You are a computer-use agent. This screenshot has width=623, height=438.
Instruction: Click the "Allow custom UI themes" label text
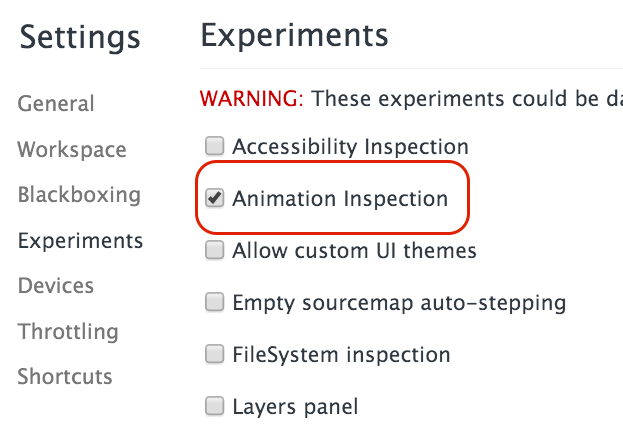tap(354, 251)
